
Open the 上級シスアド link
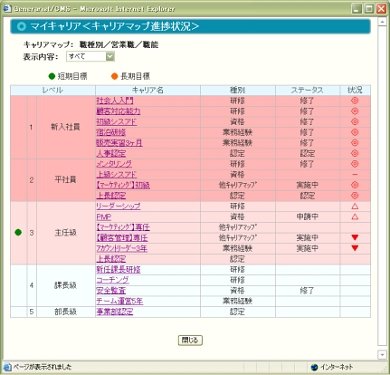(x=117, y=175)
